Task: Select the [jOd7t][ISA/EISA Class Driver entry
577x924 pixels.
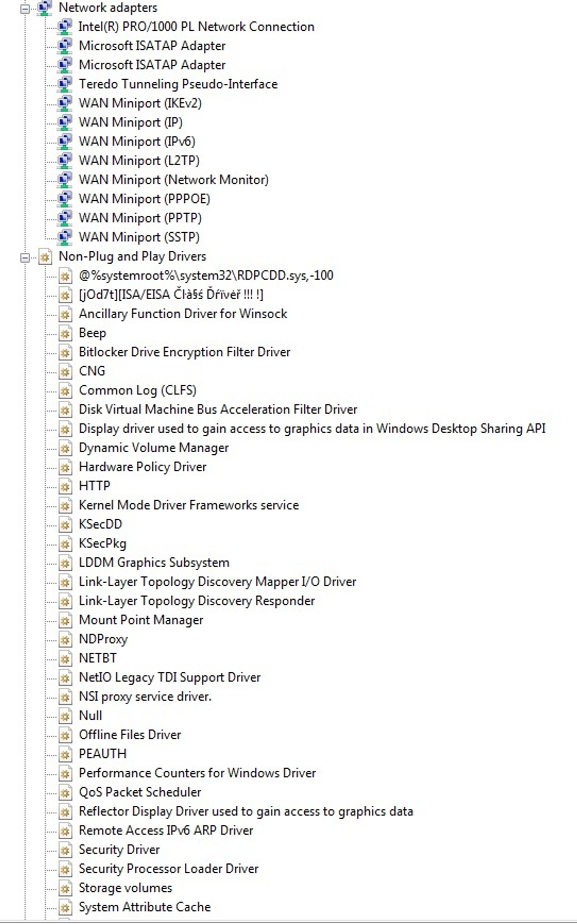Action: 171,294
